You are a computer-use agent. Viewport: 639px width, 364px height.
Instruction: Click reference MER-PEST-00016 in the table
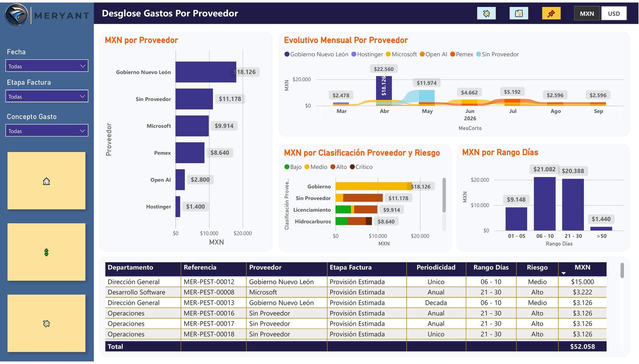pyautogui.click(x=209, y=313)
